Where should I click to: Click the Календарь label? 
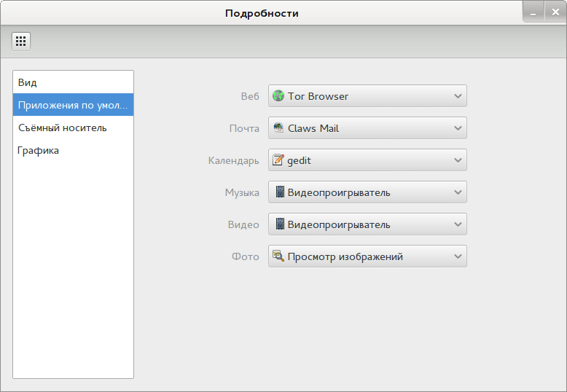(234, 160)
